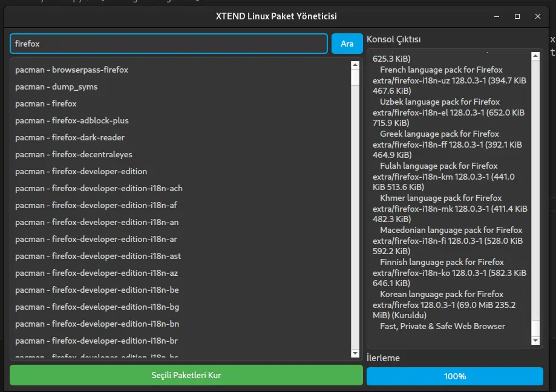This screenshot has height=392, width=556.
Task: Click the Konsol Çıktısı label
Action: (394, 39)
